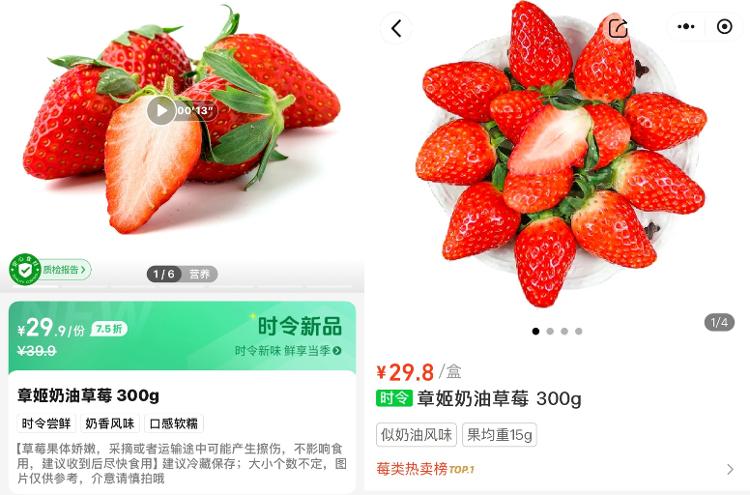Jump to second image dot
750x495 pixels.
click(x=550, y=331)
